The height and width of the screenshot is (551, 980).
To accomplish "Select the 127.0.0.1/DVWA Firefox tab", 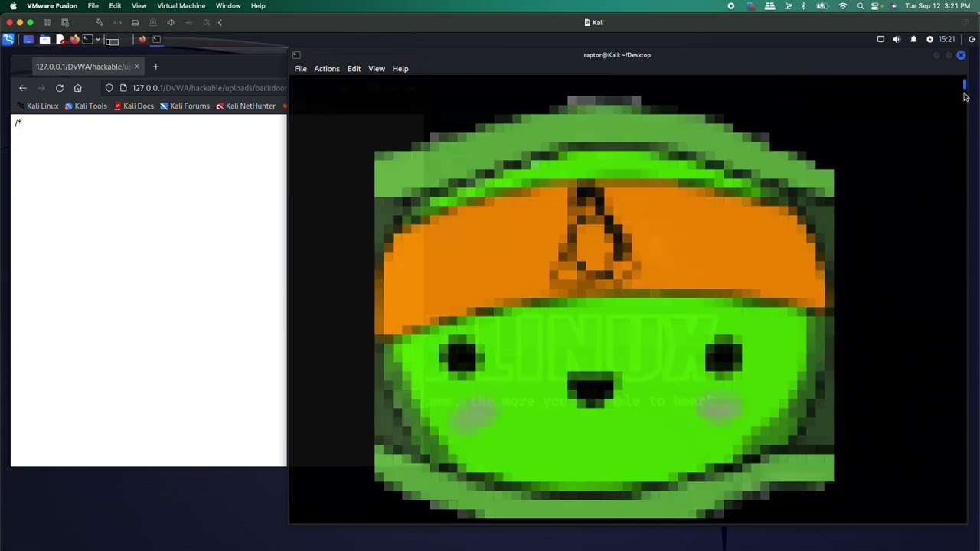I will click(x=83, y=67).
